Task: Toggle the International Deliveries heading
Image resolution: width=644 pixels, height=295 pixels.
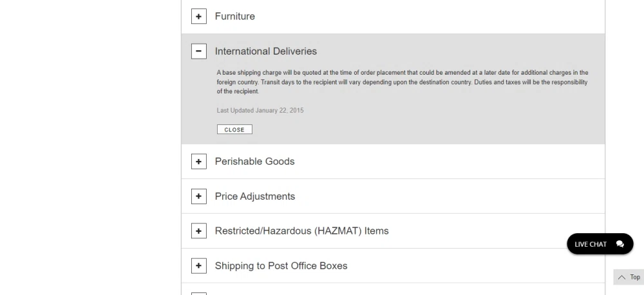Action: point(266,52)
